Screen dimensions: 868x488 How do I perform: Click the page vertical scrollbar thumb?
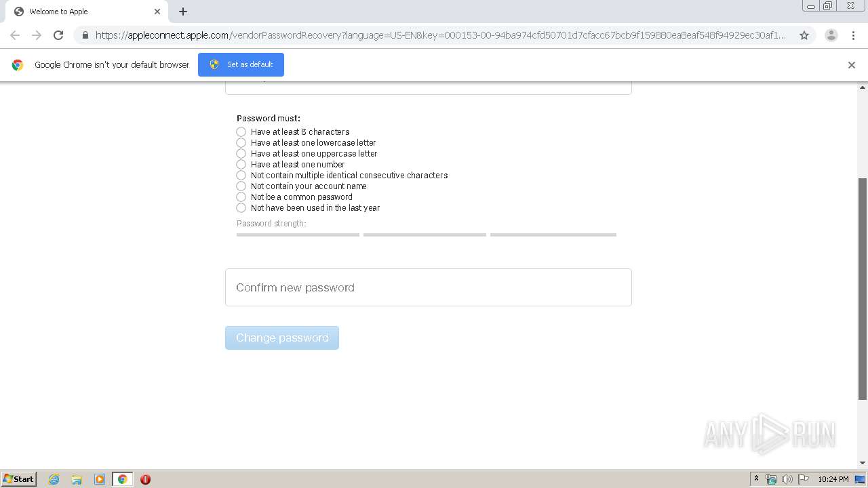coord(863,289)
